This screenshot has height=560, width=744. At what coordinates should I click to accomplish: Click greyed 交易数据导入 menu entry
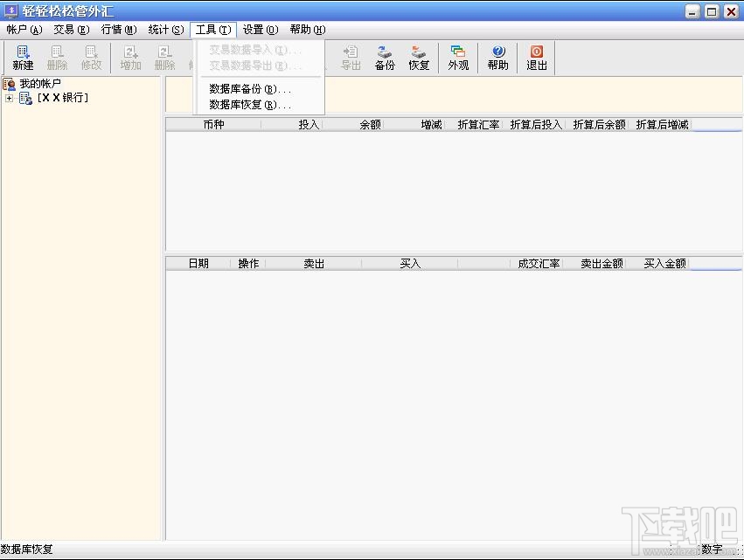pyautogui.click(x=259, y=49)
